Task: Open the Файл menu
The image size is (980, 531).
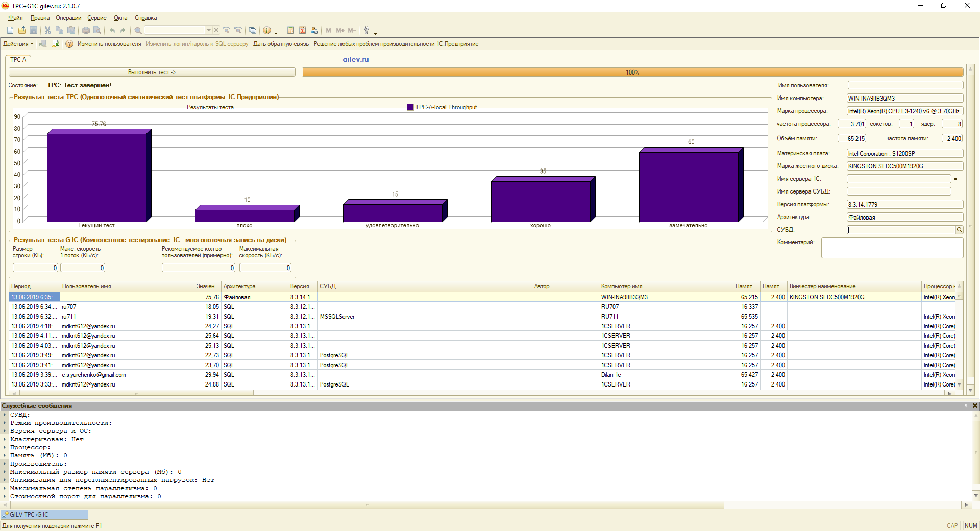Action: [x=15, y=18]
